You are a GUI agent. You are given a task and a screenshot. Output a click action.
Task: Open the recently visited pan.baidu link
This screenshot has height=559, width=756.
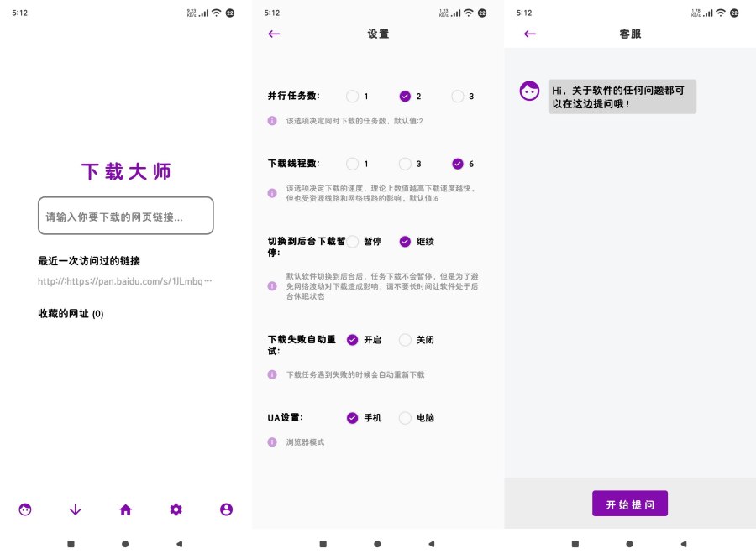pyautogui.click(x=125, y=281)
